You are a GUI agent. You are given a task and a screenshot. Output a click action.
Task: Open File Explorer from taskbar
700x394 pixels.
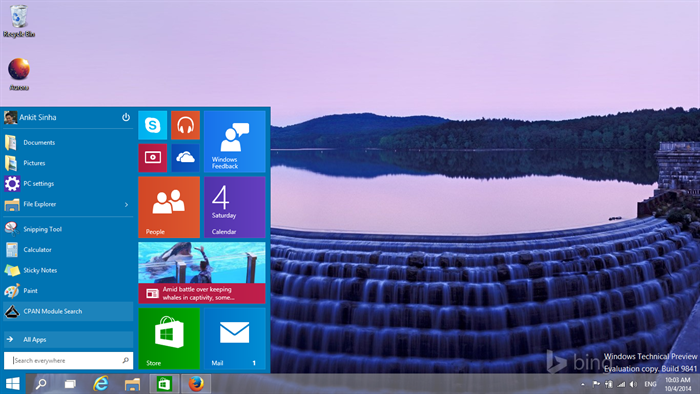[x=132, y=384]
